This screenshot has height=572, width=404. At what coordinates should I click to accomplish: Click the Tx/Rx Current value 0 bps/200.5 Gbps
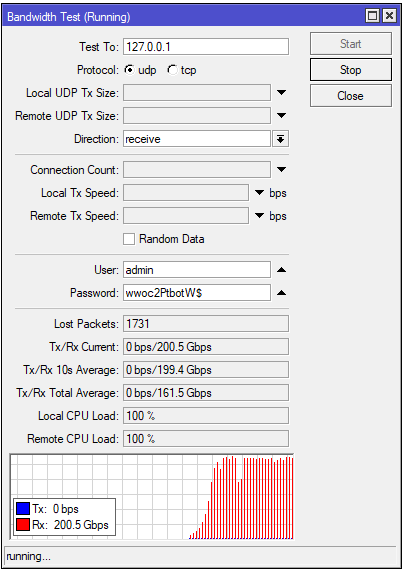(206, 347)
